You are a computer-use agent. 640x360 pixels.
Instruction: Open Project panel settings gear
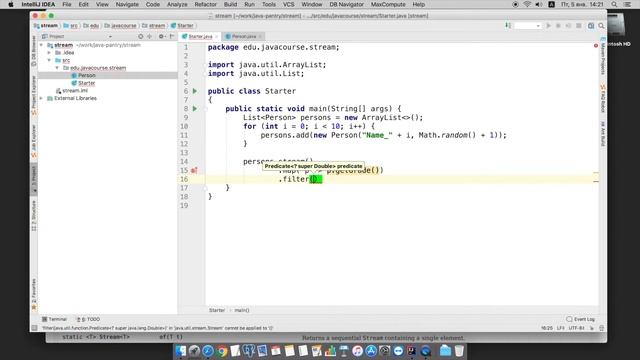pyautogui.click(x=161, y=36)
